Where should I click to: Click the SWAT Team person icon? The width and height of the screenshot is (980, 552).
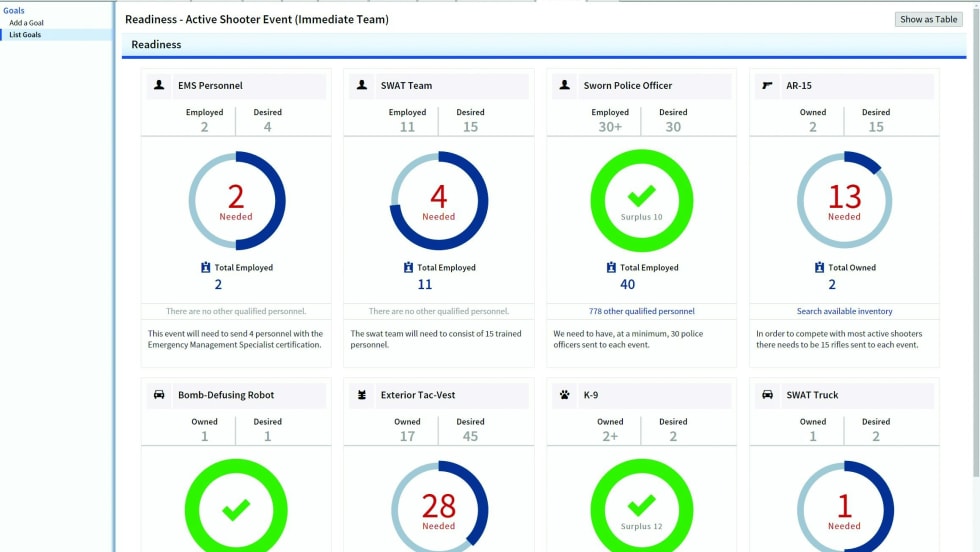(362, 86)
